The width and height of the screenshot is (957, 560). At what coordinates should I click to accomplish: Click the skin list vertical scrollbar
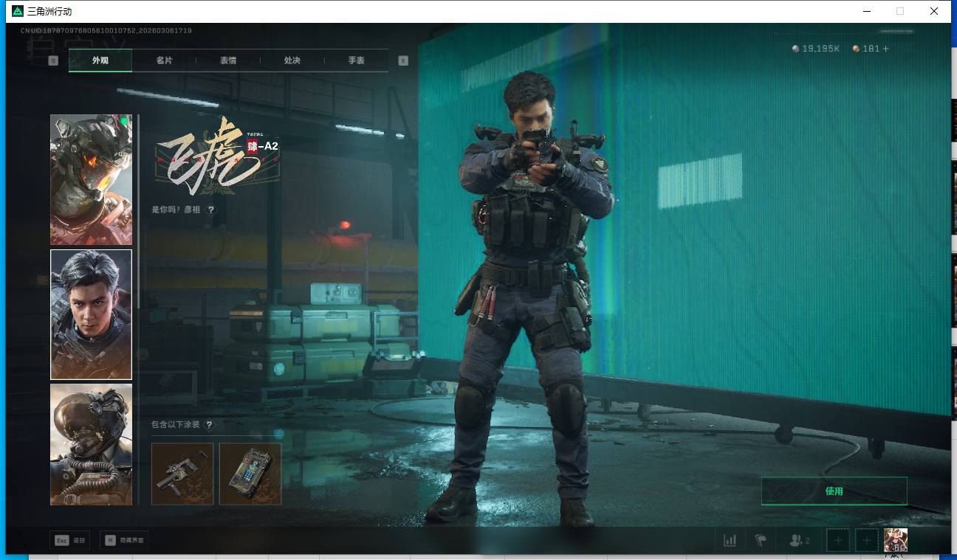pyautogui.click(x=138, y=211)
